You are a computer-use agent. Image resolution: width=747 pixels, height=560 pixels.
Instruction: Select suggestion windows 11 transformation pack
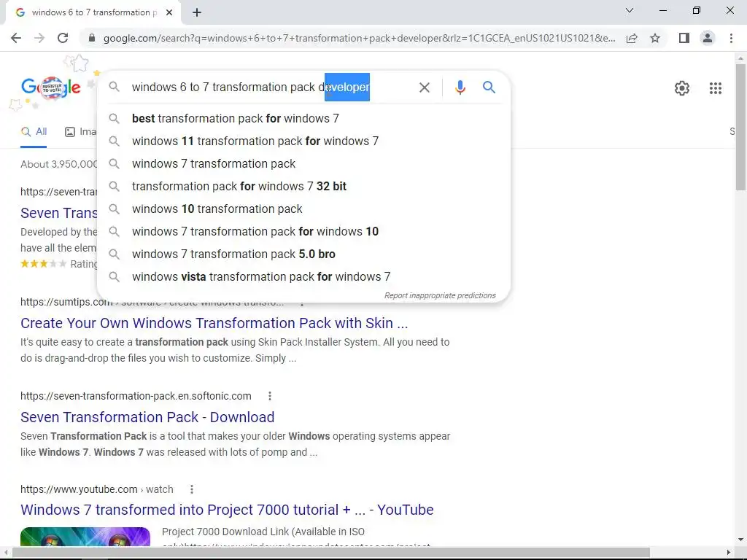point(303,141)
